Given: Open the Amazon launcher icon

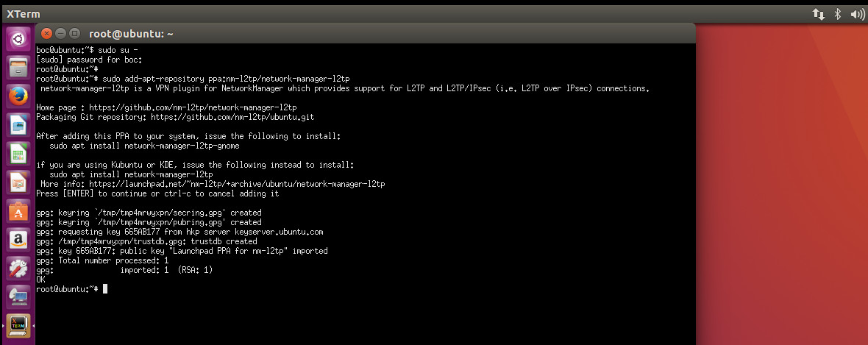Looking at the screenshot, I should pos(18,241).
